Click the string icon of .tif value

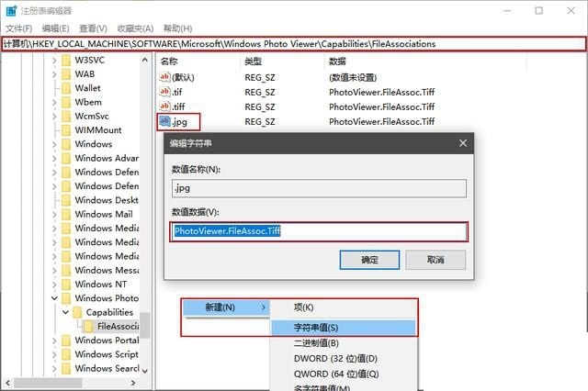pos(164,92)
